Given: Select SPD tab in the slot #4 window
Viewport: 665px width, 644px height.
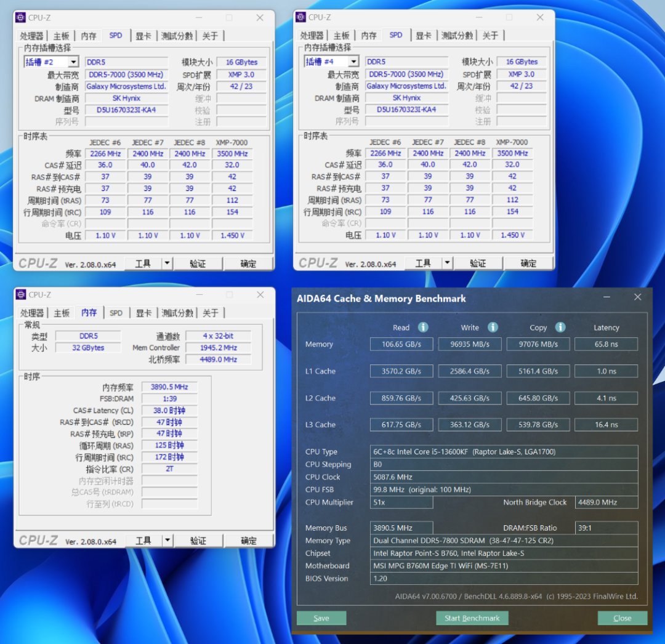Looking at the screenshot, I should 396,35.
